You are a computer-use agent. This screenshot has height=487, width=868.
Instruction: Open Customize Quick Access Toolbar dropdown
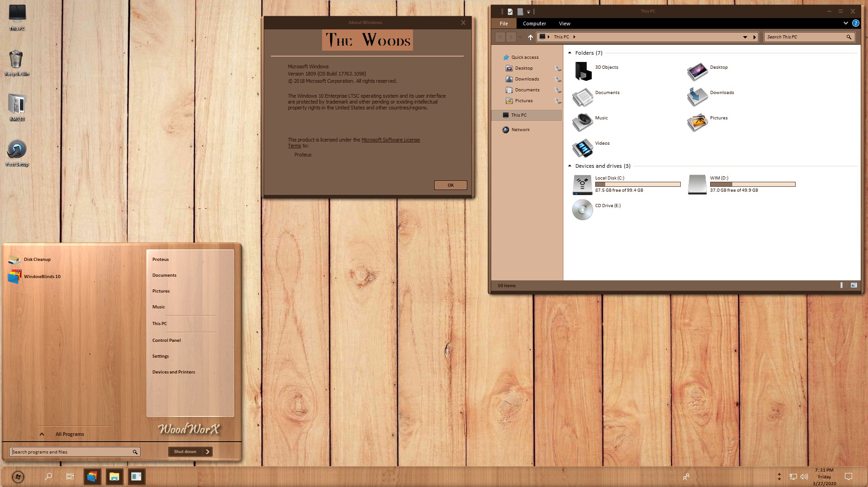click(x=528, y=12)
